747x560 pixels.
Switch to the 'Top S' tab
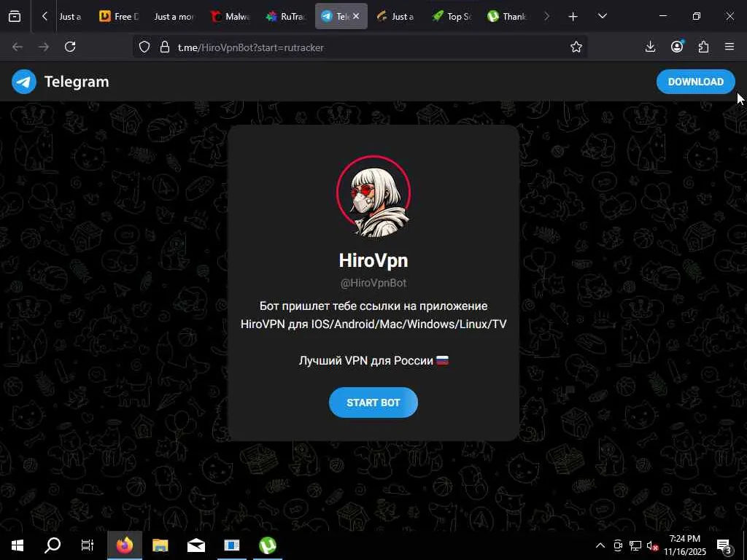coord(452,16)
